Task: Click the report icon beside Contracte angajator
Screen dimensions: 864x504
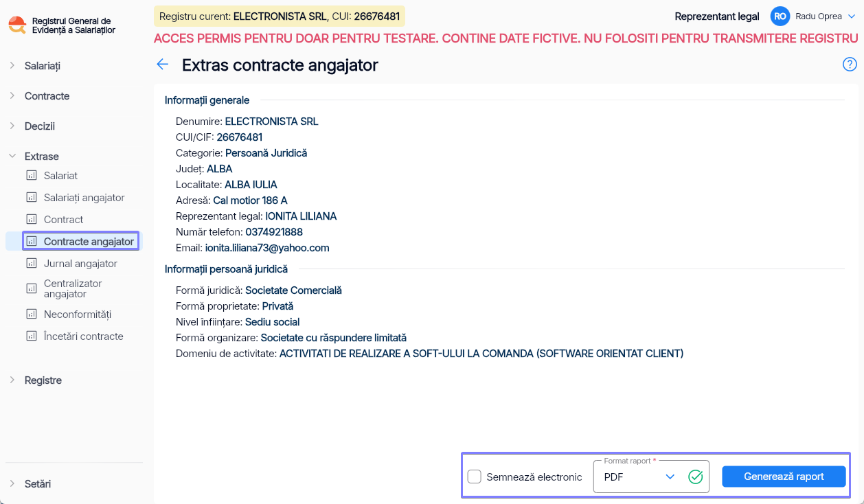Action: click(x=31, y=242)
